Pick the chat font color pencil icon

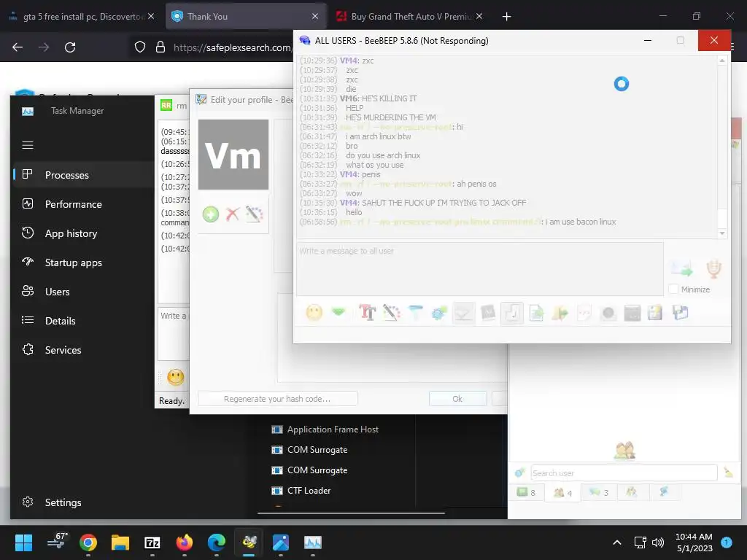coord(391,313)
